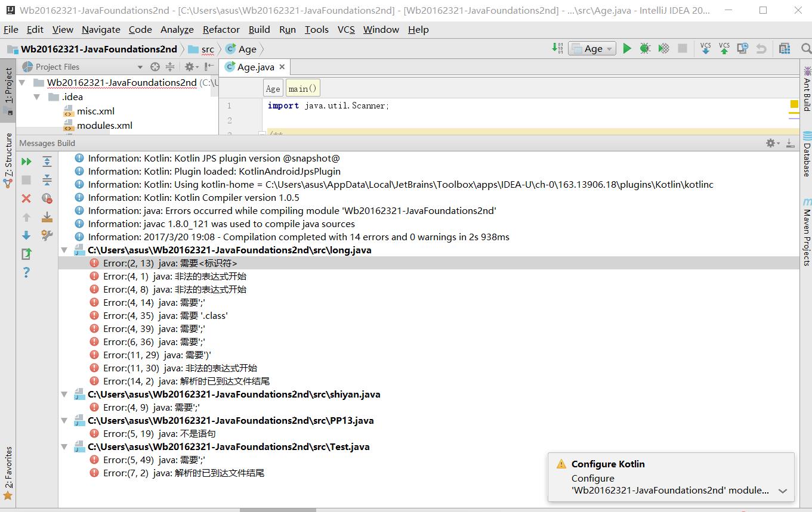Image resolution: width=812 pixels, height=512 pixels.
Task: Open misc.xml in the project tree
Action: pyautogui.click(x=95, y=111)
